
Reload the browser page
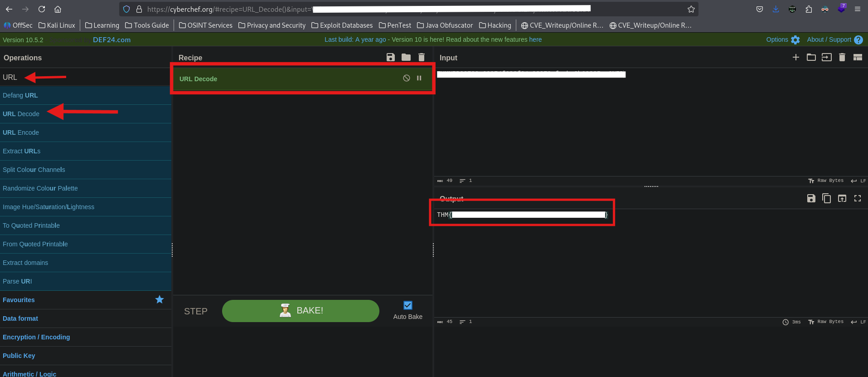(x=42, y=9)
